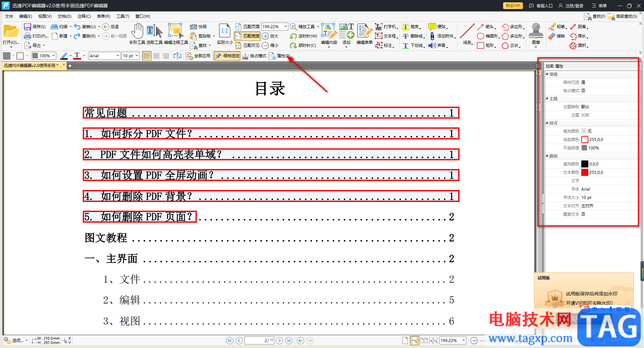644x348 pixels.
Task: Select the Pencil tool (铅笔)
Action: pyautogui.click(x=558, y=27)
